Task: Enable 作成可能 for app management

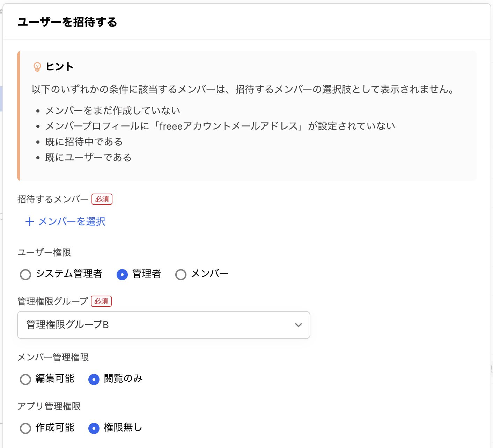Action: pos(25,428)
